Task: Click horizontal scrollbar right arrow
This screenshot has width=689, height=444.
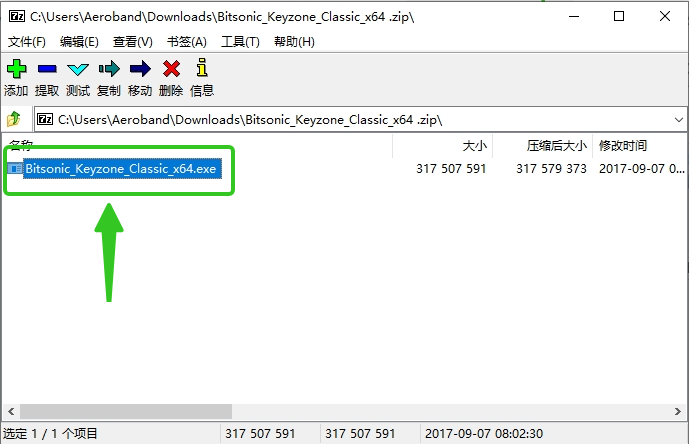Action: 678,411
